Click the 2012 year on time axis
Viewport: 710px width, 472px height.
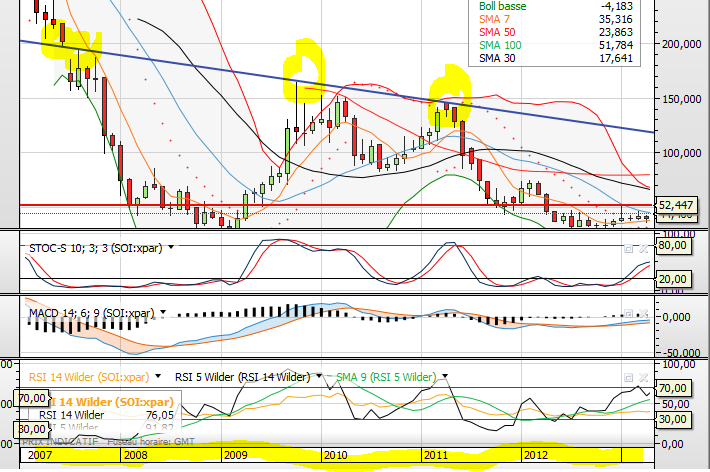(536, 455)
